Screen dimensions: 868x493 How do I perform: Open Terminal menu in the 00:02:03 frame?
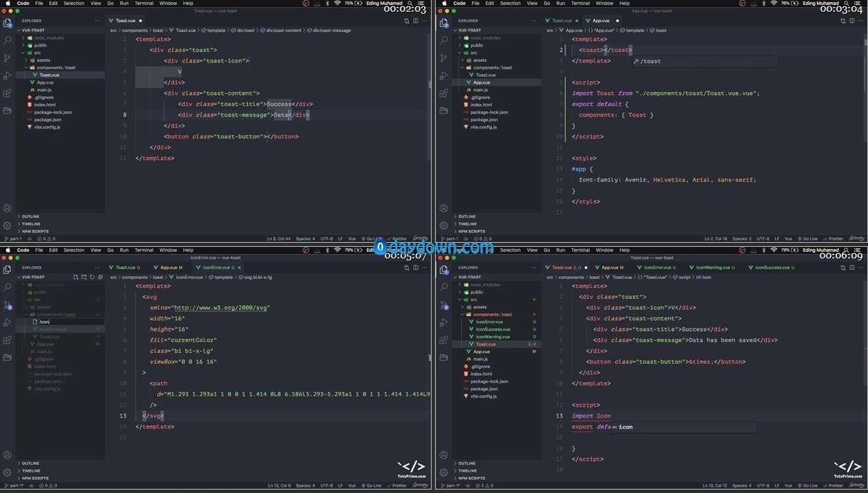coord(144,3)
